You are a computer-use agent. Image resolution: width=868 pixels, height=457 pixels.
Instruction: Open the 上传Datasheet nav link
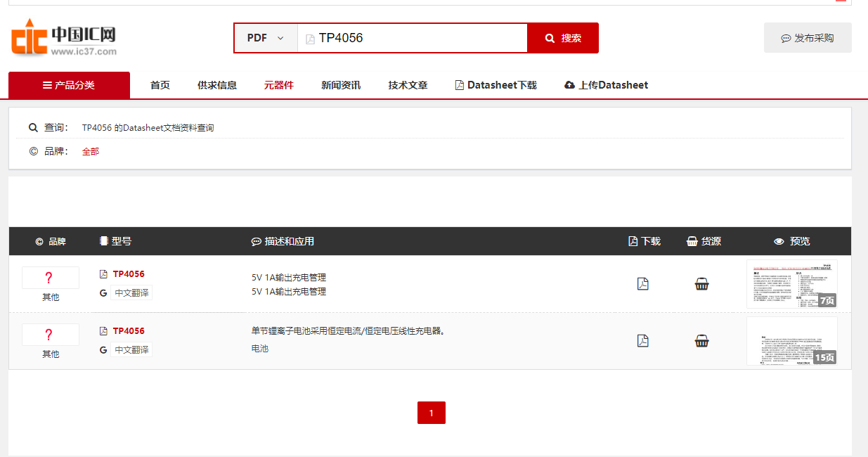[607, 85]
